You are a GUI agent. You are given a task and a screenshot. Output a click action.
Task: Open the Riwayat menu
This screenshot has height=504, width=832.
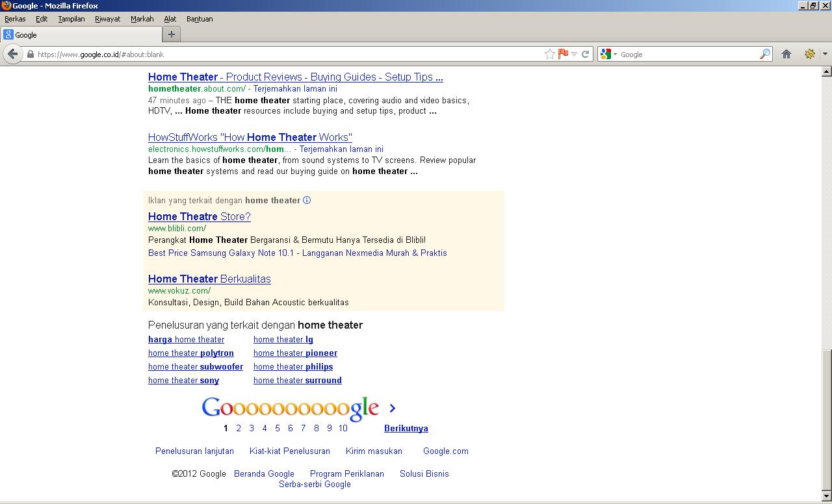click(108, 19)
